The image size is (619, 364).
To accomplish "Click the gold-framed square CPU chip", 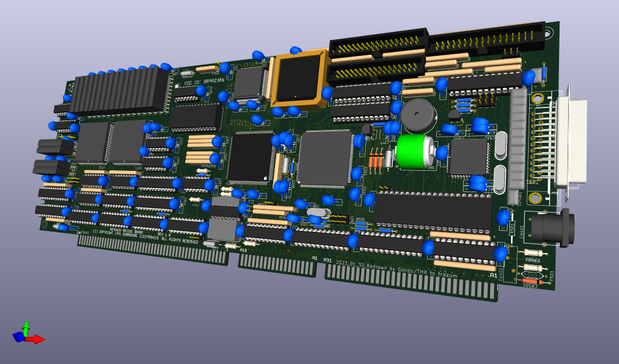I will [299, 78].
